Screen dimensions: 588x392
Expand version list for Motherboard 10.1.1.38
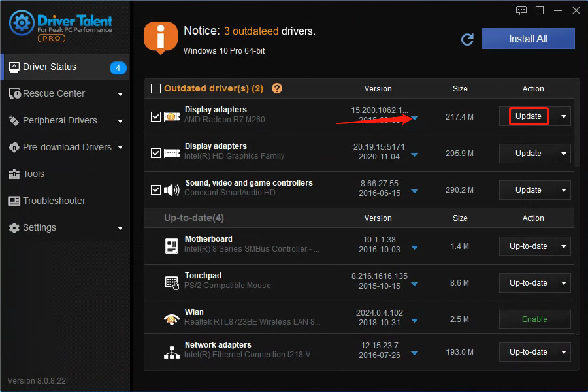tap(414, 248)
